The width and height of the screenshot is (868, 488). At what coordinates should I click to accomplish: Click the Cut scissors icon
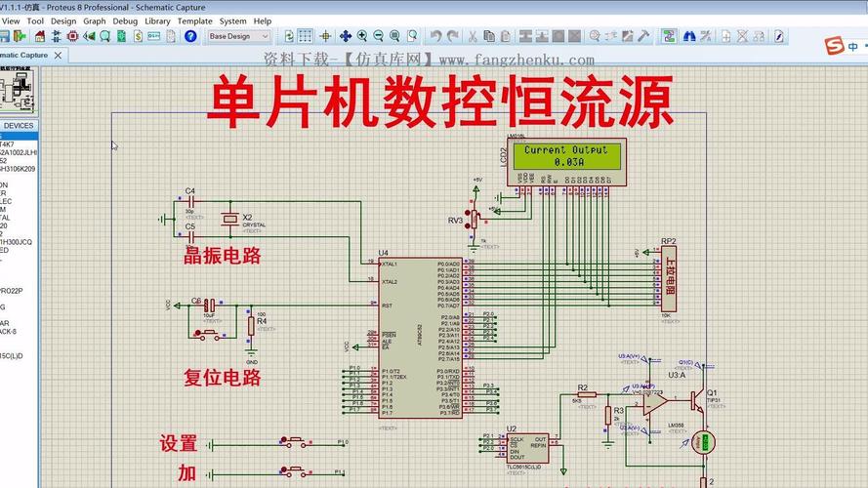[473, 36]
